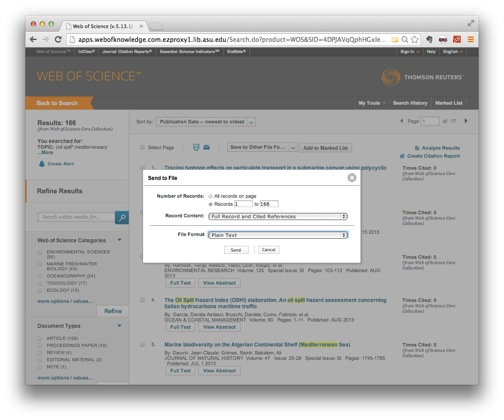
Task: Collapse Web of Science Categories section
Action: 119,240
